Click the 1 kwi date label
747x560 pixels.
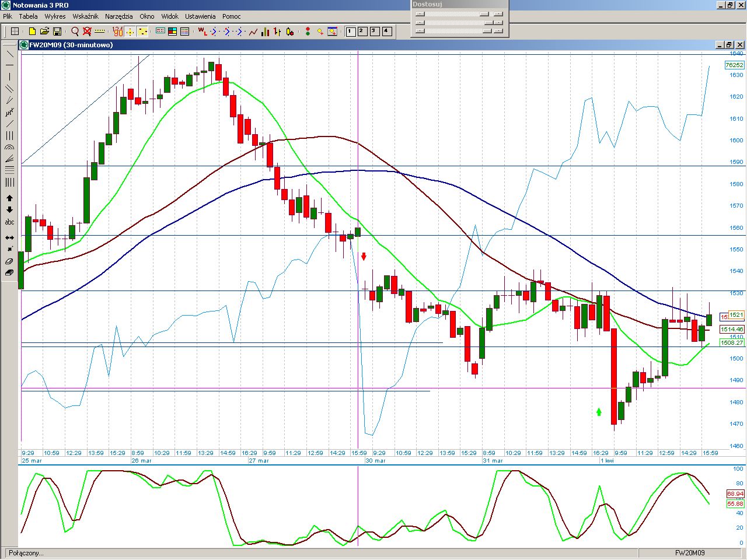pos(607,461)
